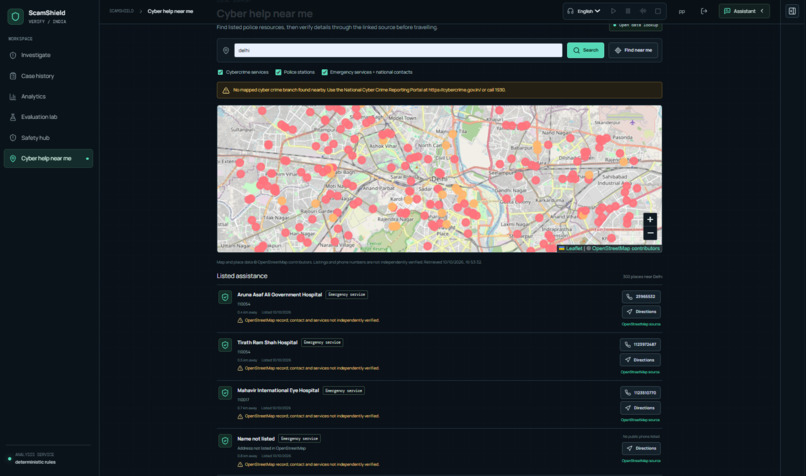Image resolution: width=806 pixels, height=476 pixels.
Task: Toggle the right side panel icon
Action: (x=792, y=11)
